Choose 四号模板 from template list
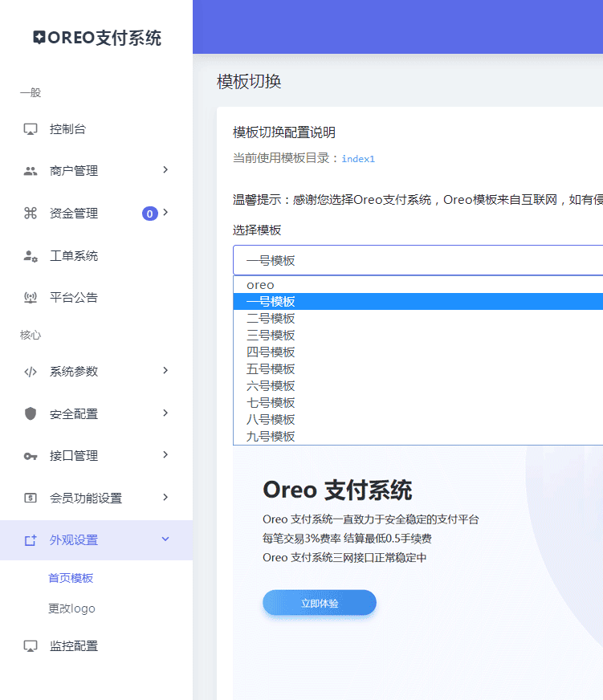 [x=418, y=352]
